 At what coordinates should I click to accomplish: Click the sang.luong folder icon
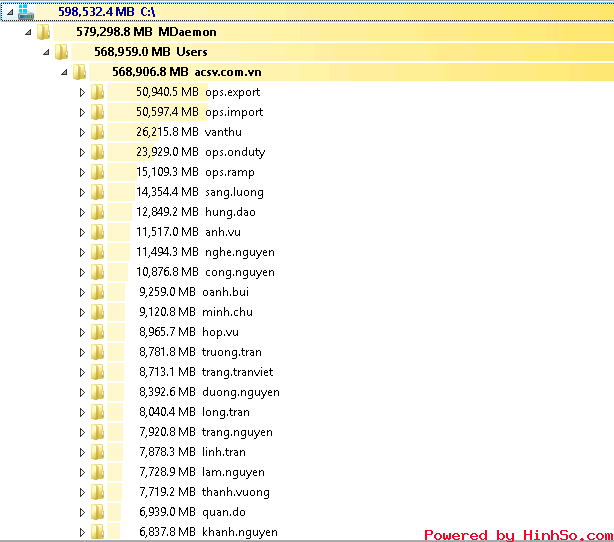98,192
